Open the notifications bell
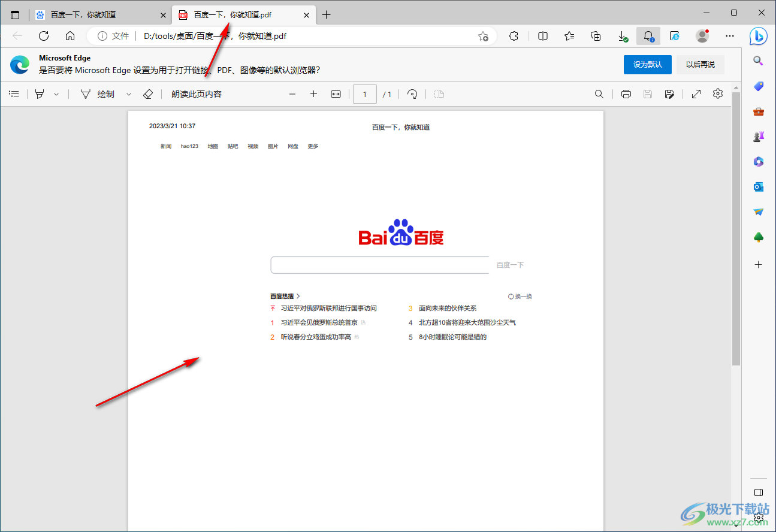This screenshot has width=776, height=532. point(648,36)
